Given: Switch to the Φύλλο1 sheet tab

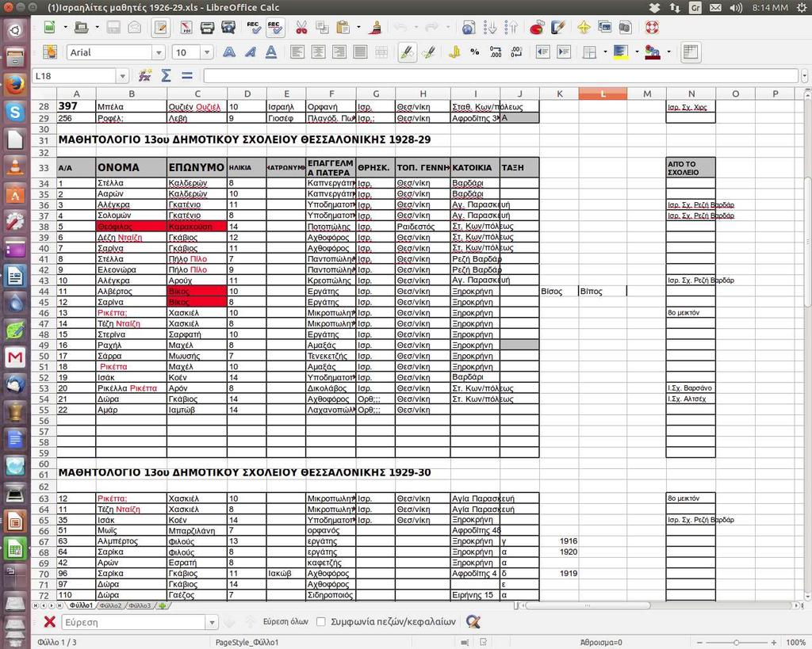Looking at the screenshot, I should 82,605.
